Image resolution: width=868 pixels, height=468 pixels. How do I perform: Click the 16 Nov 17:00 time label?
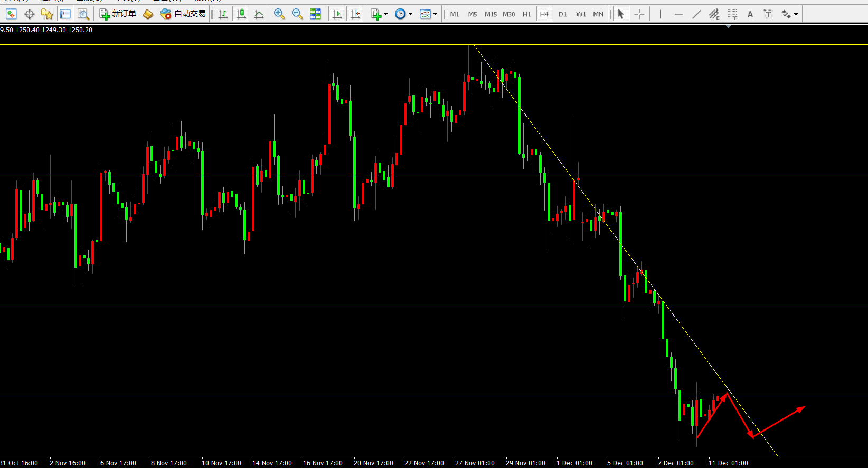[323, 463]
